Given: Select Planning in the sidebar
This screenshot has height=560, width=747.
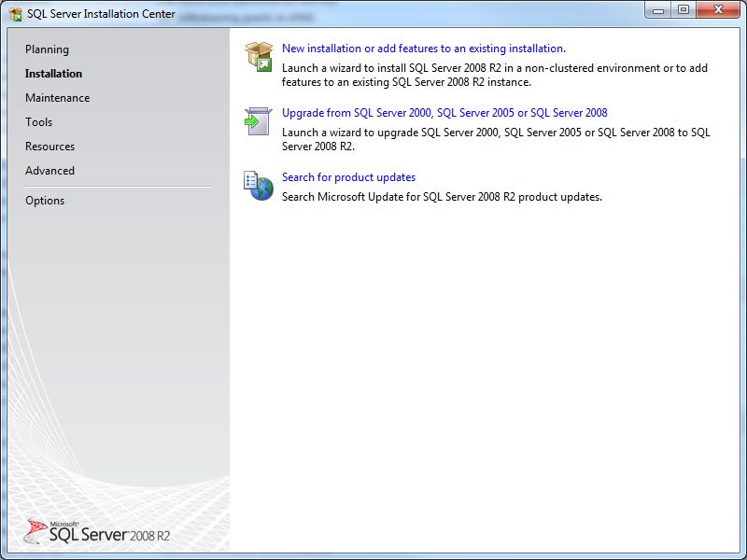Looking at the screenshot, I should (49, 49).
